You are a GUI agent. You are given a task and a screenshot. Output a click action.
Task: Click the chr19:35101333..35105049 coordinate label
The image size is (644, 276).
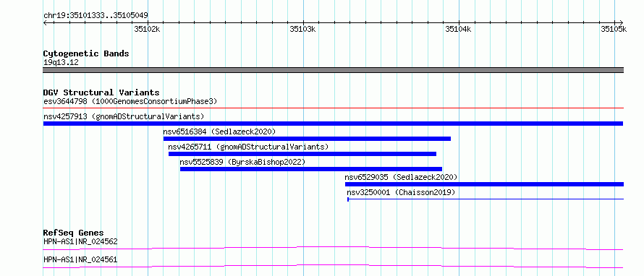pos(96,15)
